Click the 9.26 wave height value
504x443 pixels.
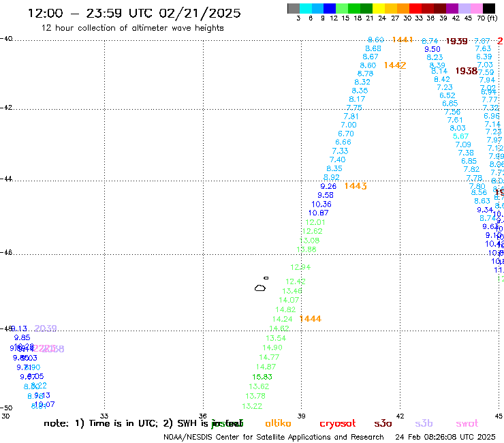click(x=328, y=186)
